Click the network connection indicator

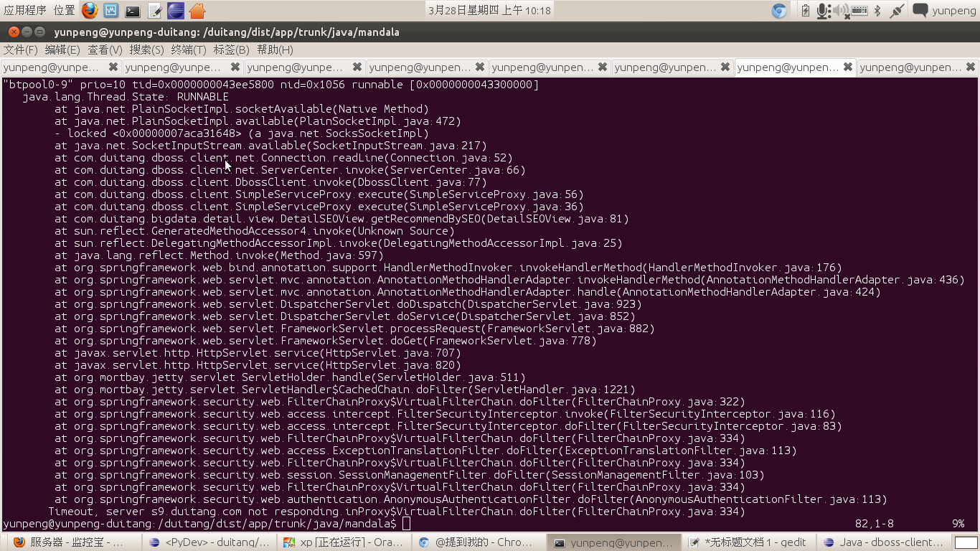click(896, 11)
